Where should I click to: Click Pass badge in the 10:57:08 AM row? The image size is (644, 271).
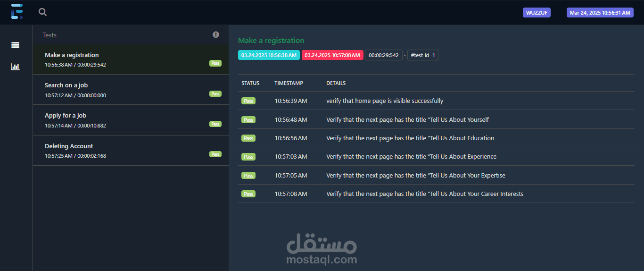248,194
